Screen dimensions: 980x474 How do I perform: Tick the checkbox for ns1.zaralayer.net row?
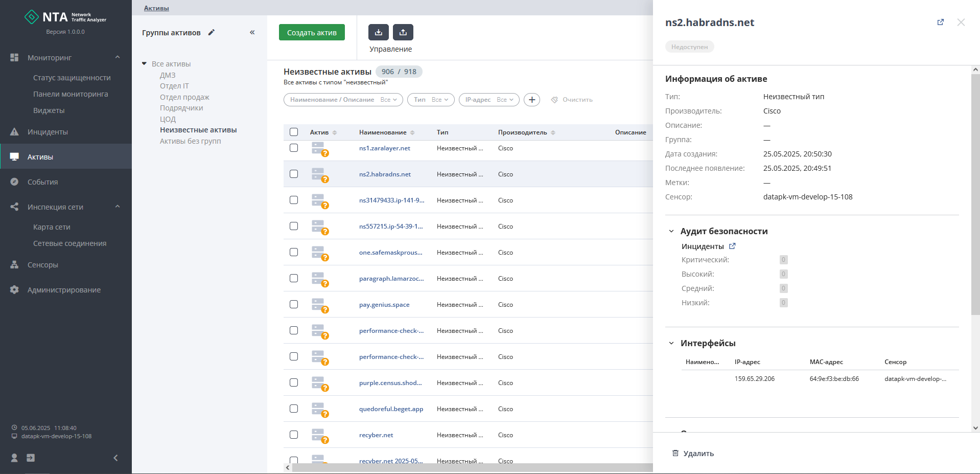click(x=294, y=148)
